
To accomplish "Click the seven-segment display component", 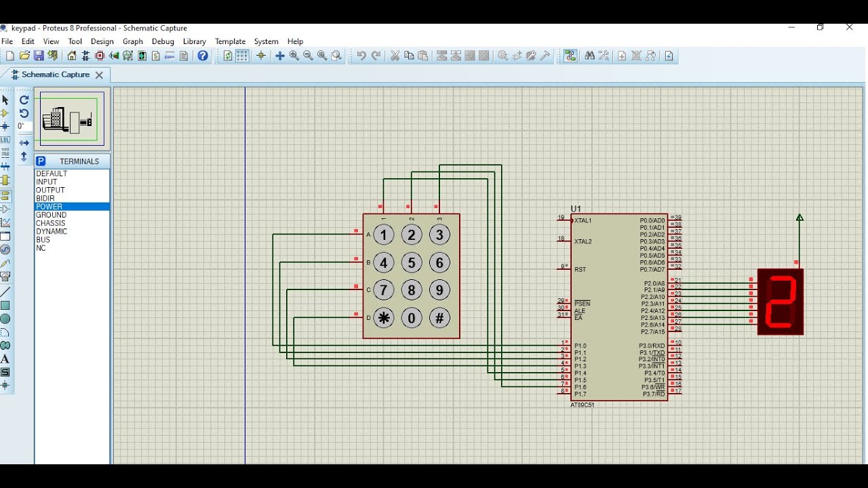I will [781, 302].
